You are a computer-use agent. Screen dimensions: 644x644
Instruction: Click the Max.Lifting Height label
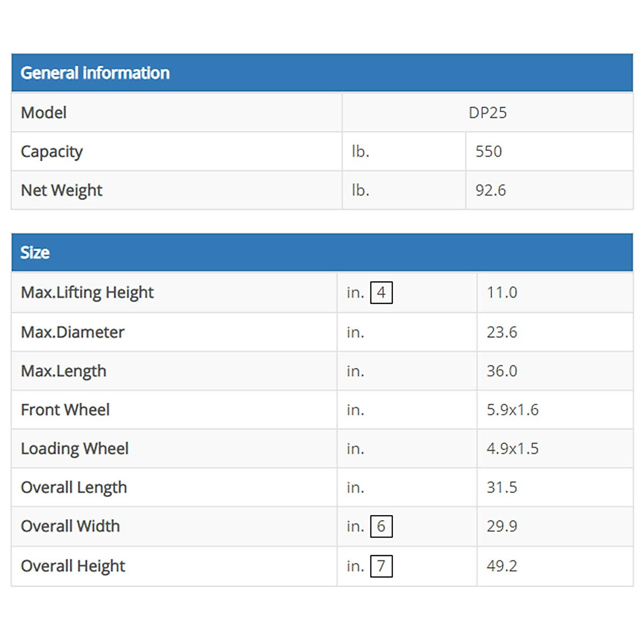(x=87, y=292)
